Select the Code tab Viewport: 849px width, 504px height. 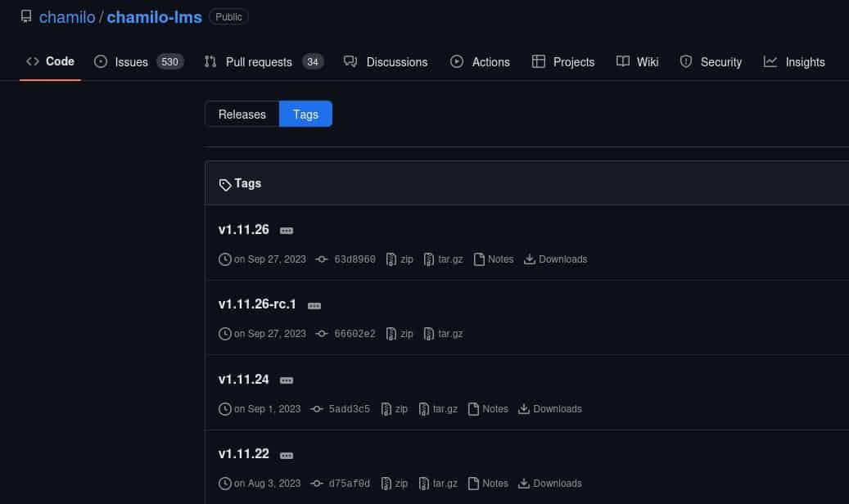(51, 61)
